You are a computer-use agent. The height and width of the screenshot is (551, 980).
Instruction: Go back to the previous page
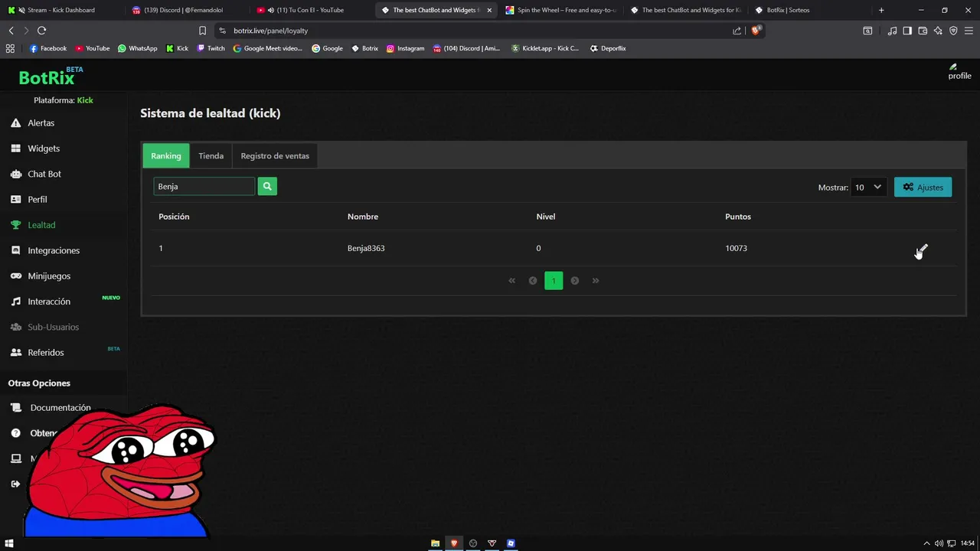click(x=11, y=31)
